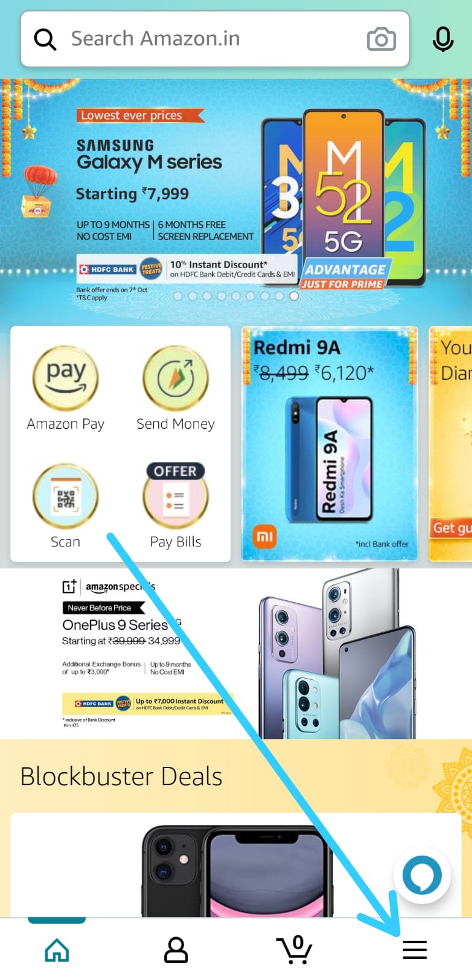Tap the microphone voice search icon

coord(443,39)
